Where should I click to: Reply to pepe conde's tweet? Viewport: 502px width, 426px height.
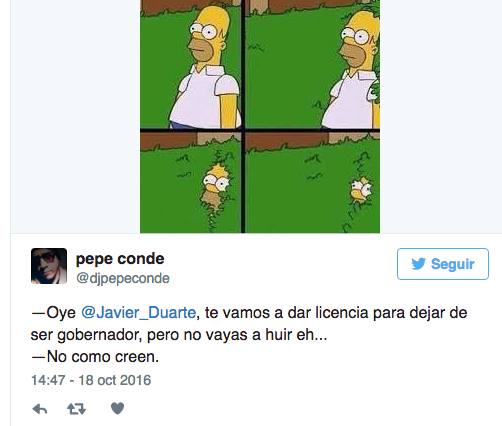click(40, 409)
